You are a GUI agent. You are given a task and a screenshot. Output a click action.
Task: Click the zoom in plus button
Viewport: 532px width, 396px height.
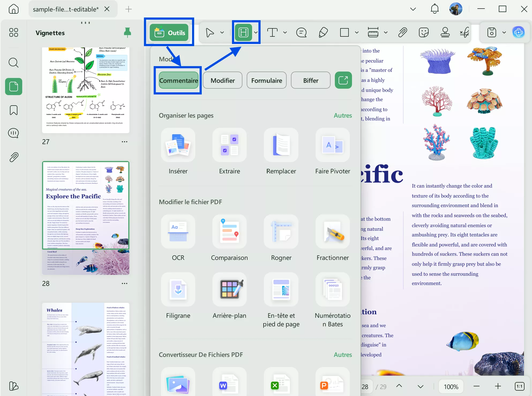pos(498,386)
